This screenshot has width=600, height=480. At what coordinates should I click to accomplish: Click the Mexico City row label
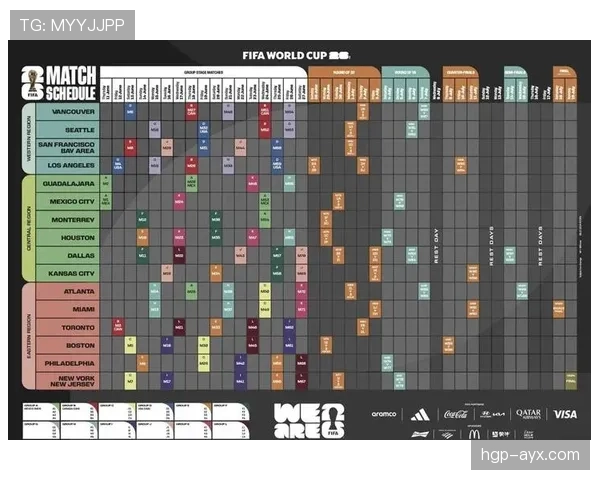[x=68, y=201]
